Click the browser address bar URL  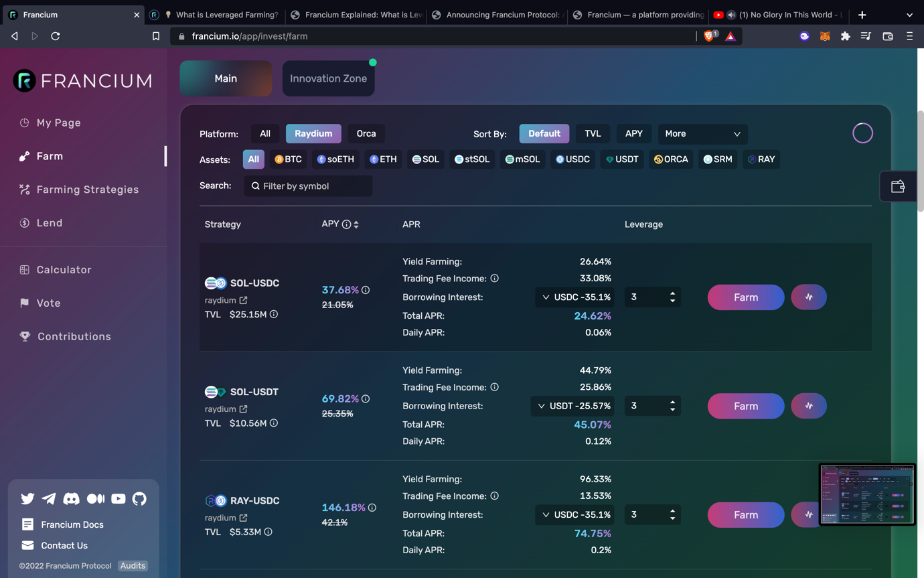250,36
